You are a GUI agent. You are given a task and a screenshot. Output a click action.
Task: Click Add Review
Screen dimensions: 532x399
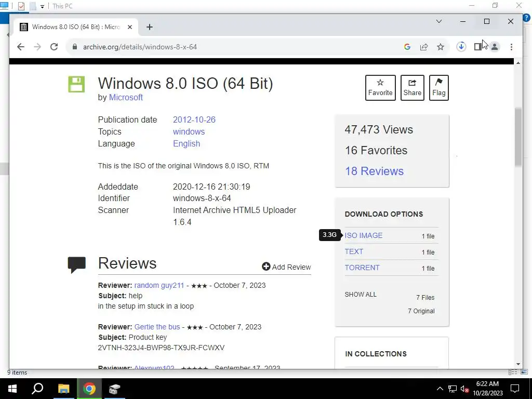click(286, 267)
